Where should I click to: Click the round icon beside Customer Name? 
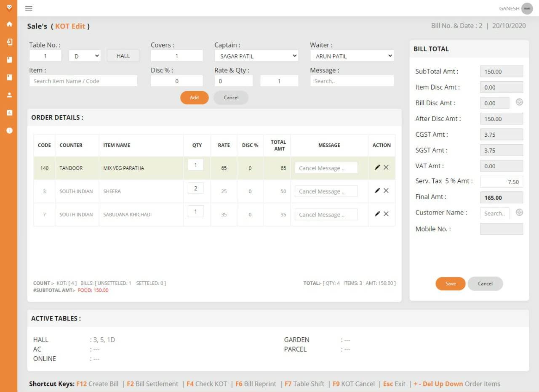pos(519,212)
